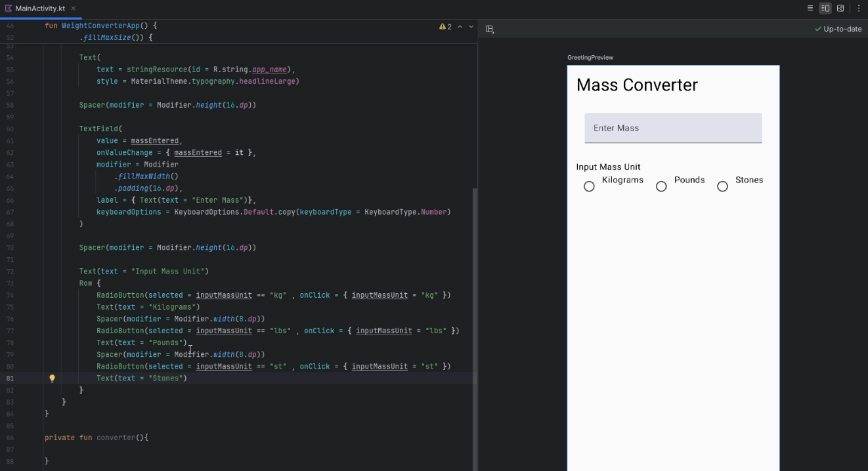
Task: Switch to Design-only preview view
Action: 840,9
